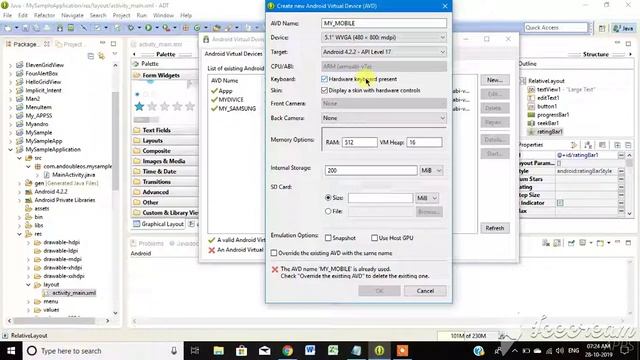This screenshot has width=640, height=360.
Task: Click the New button in AVD Manager
Action: click(495, 80)
